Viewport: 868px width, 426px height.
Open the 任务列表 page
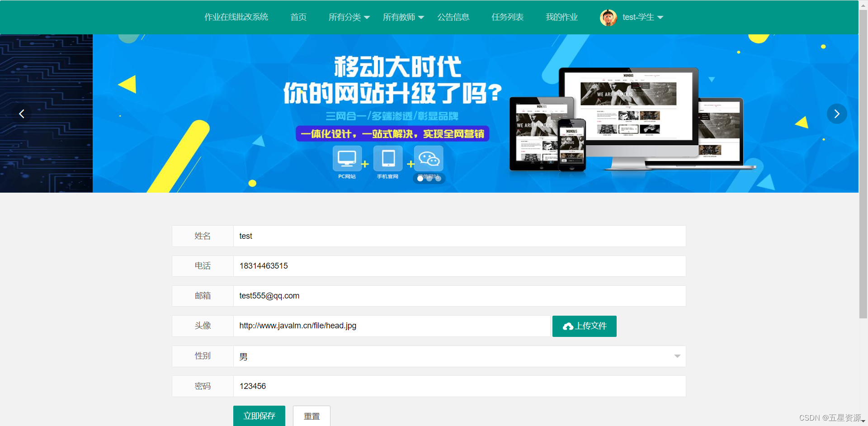click(507, 17)
